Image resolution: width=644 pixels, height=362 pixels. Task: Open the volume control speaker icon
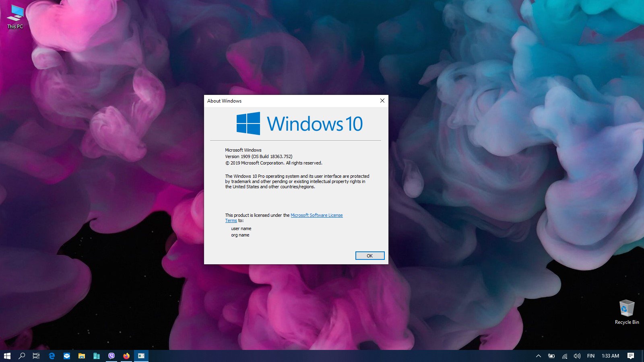tap(577, 356)
